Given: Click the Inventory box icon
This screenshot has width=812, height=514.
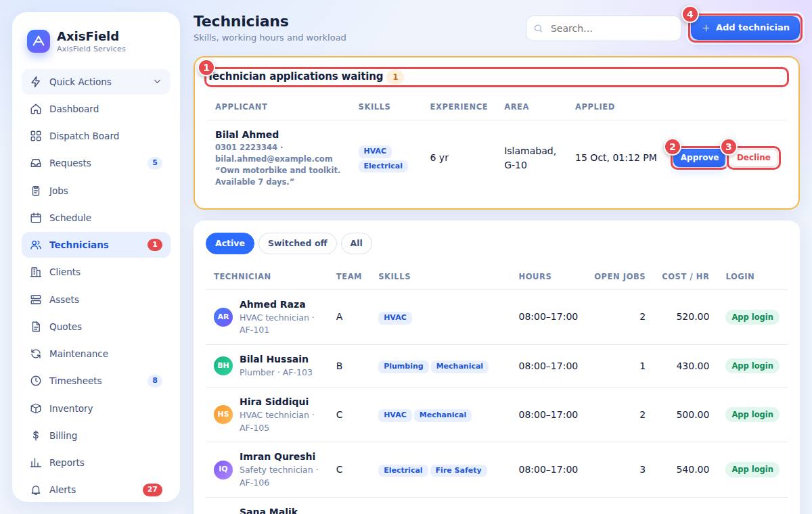Looking at the screenshot, I should click(36, 408).
